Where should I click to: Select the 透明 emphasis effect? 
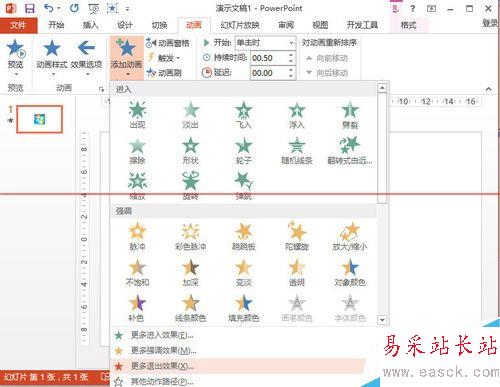[297, 273]
